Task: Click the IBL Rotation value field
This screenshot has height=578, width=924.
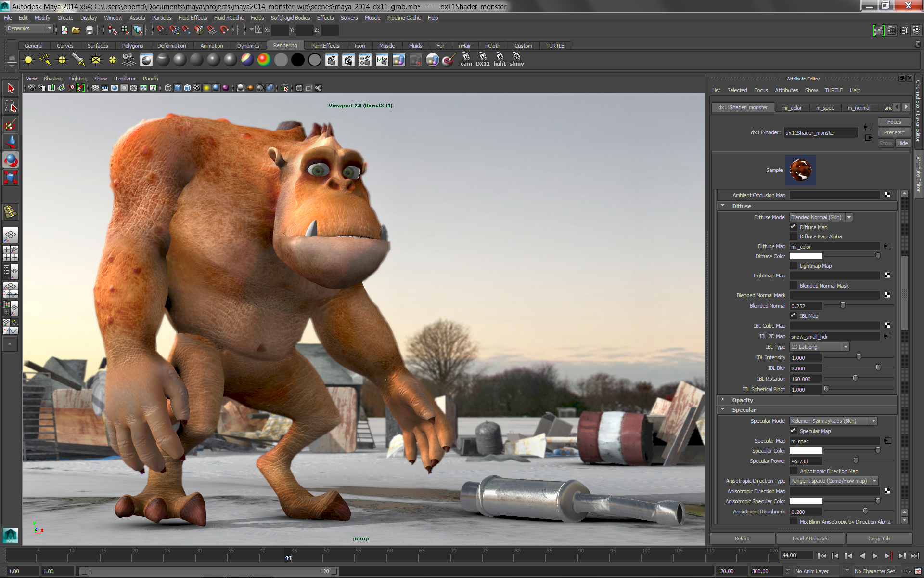Action: [806, 379]
